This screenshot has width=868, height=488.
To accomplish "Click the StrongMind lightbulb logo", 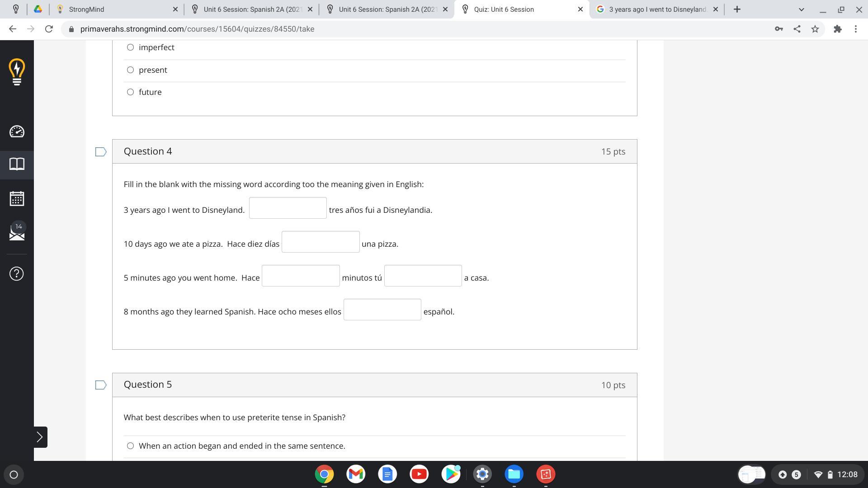I will click(x=17, y=71).
